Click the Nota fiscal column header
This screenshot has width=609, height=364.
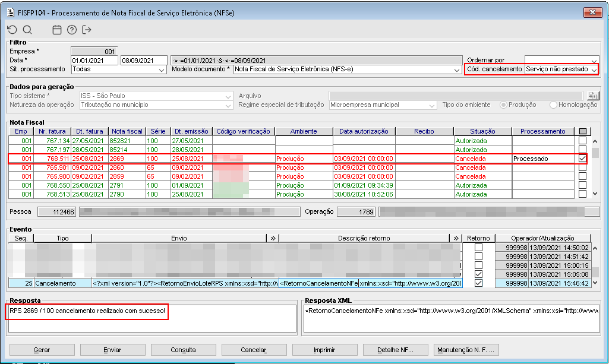pos(127,131)
